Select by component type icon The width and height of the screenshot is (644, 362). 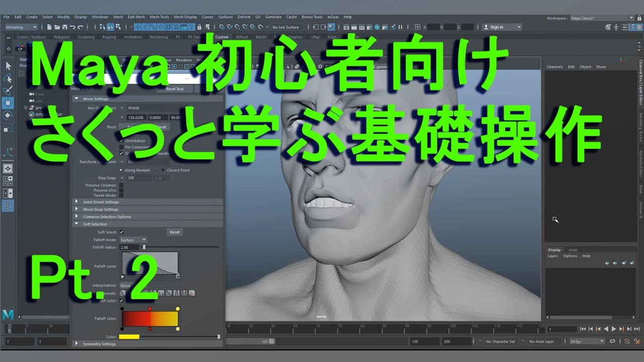point(118,27)
